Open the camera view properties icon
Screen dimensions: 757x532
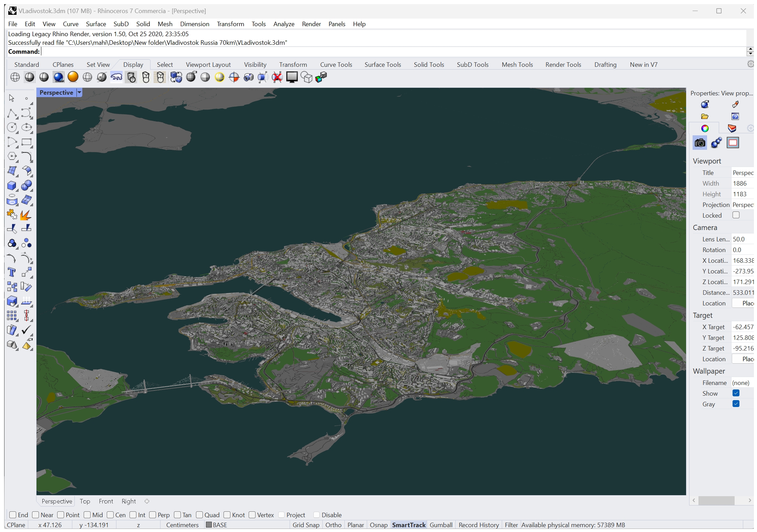pos(699,143)
